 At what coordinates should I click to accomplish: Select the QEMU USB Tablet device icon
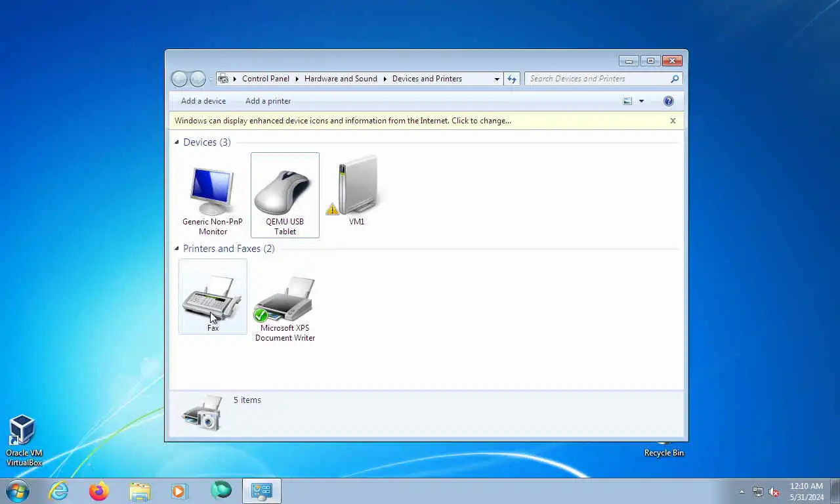coord(285,195)
